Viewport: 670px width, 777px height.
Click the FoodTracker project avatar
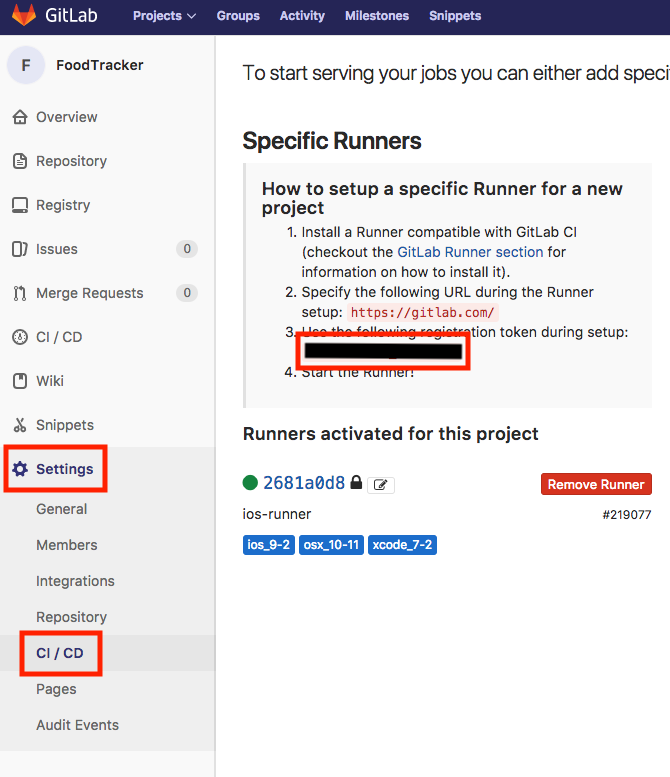26,65
